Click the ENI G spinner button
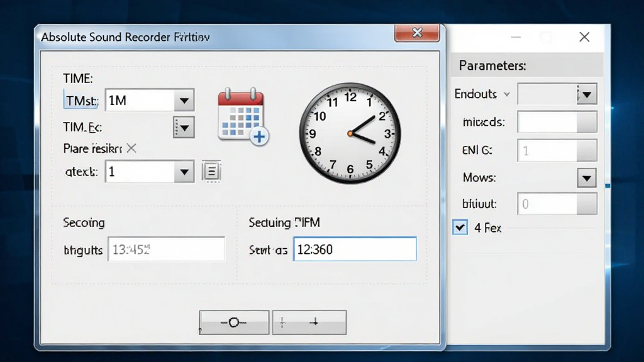644x362 pixels. coord(587,151)
